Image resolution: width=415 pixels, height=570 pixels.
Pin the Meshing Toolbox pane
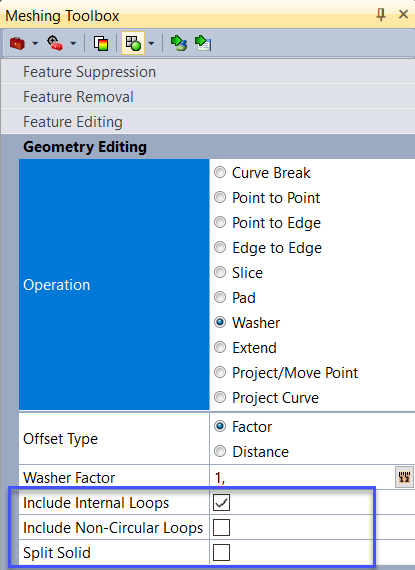point(381,15)
